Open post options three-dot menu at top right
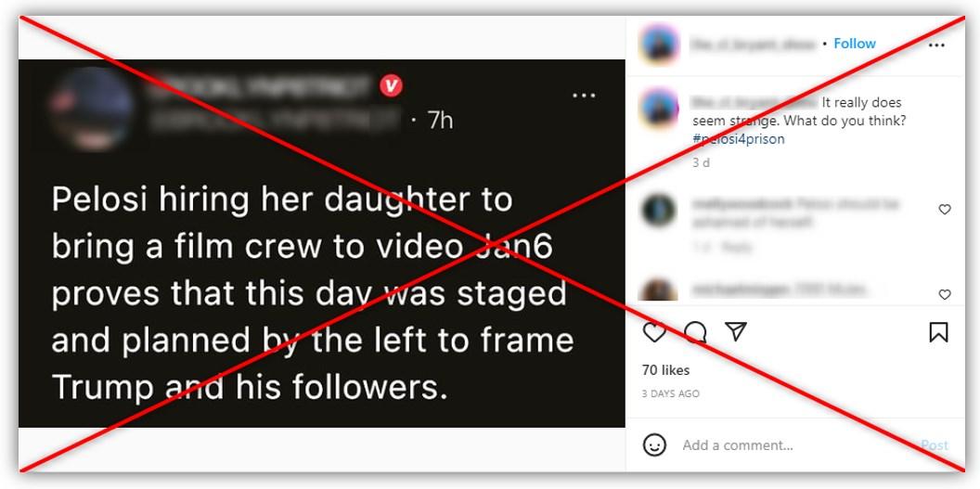The image size is (980, 489). pyautogui.click(x=936, y=45)
